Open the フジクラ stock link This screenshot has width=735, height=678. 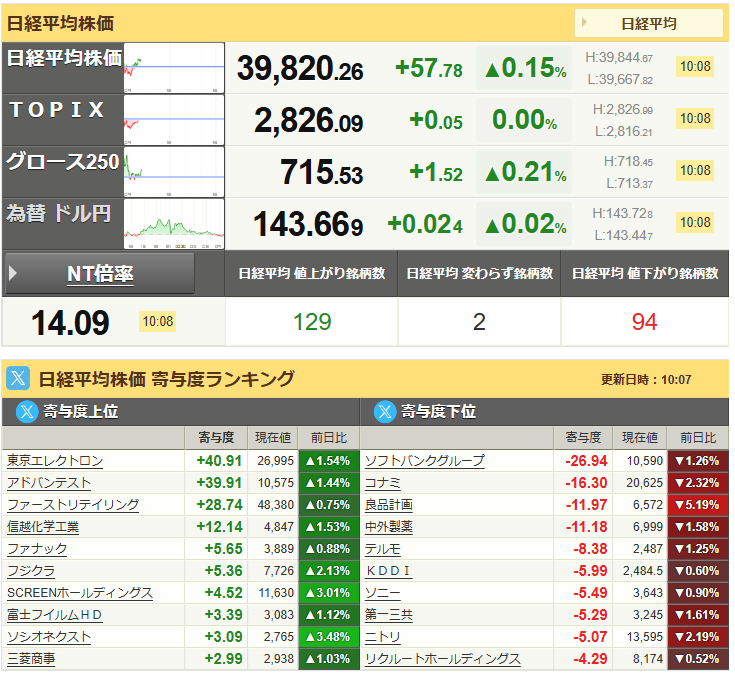31,571
